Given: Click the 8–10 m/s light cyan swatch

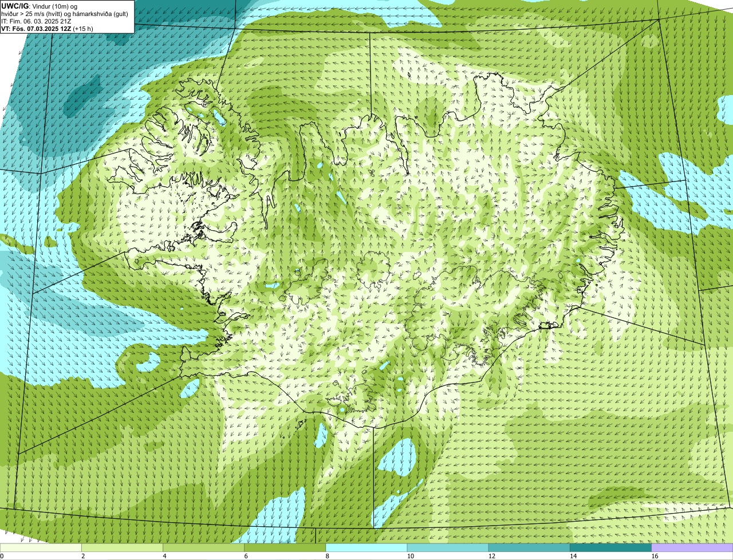Looking at the screenshot, I should click(366, 548).
